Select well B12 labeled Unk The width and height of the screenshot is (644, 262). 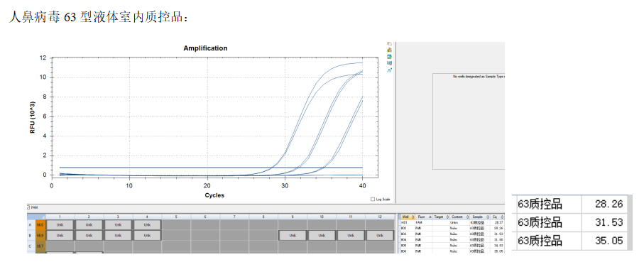pos(380,236)
